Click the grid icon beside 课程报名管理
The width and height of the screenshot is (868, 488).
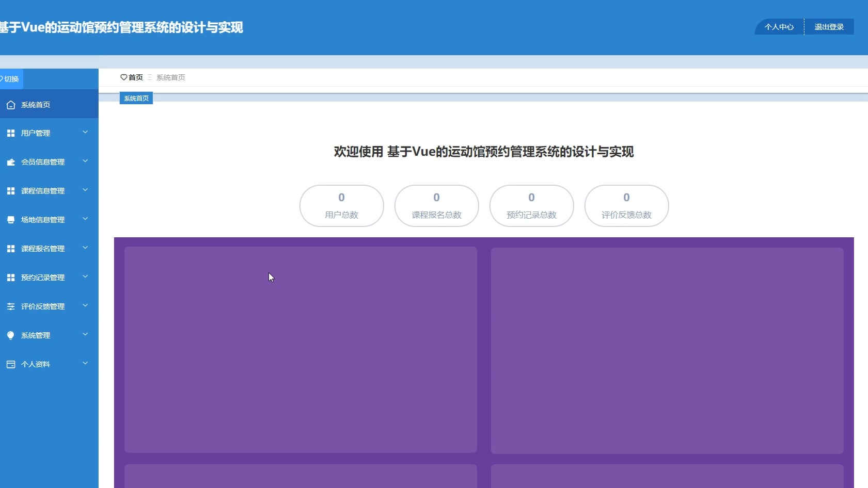(x=11, y=249)
